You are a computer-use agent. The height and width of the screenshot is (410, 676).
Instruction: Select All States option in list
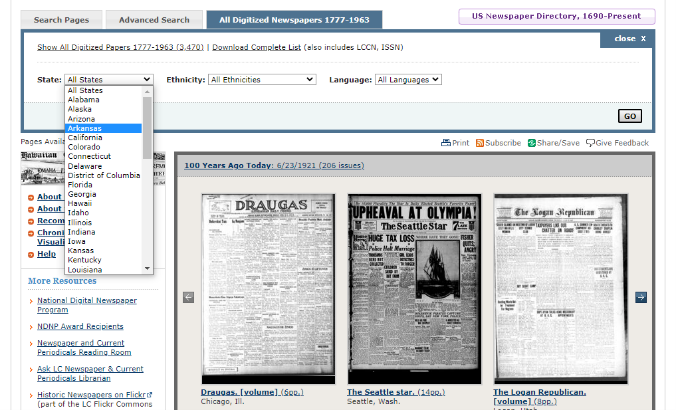tap(103, 90)
